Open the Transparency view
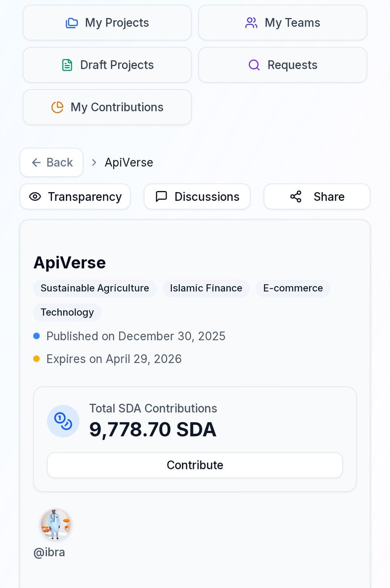The image size is (390, 588). pos(75,196)
